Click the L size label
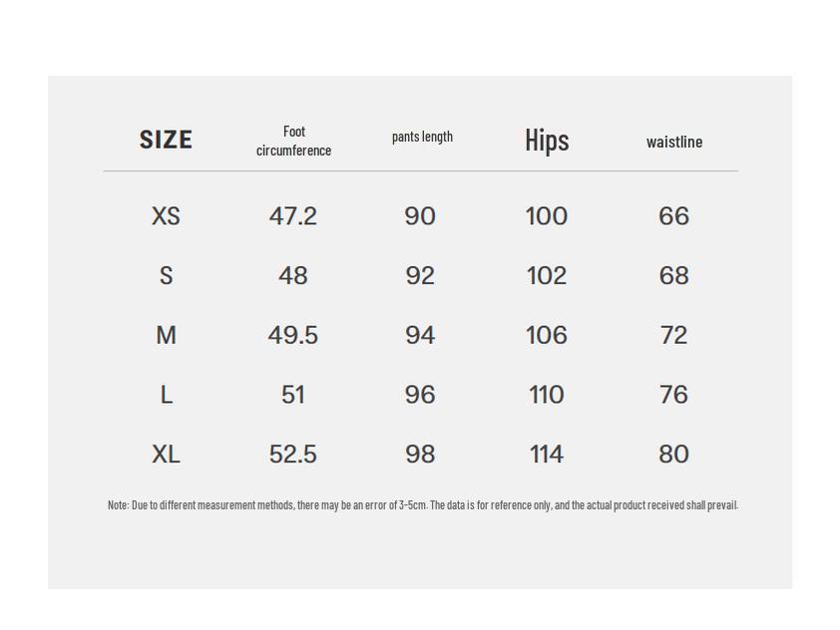 (x=166, y=396)
